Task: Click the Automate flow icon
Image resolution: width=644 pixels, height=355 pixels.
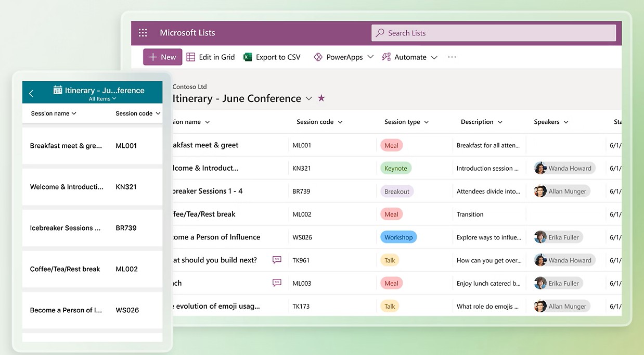Action: tap(386, 57)
